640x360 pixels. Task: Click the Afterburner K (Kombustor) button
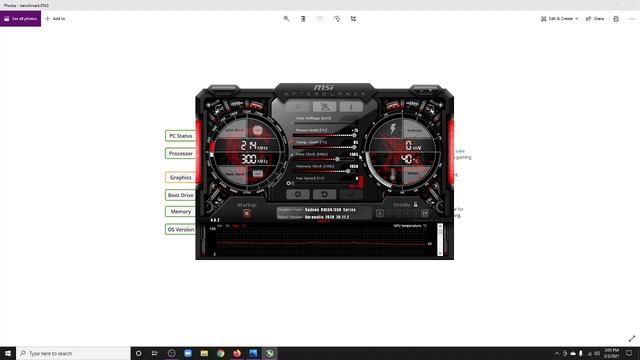(298, 107)
